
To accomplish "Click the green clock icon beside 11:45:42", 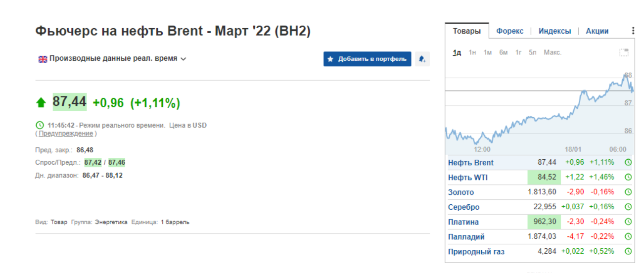I will point(40,126).
